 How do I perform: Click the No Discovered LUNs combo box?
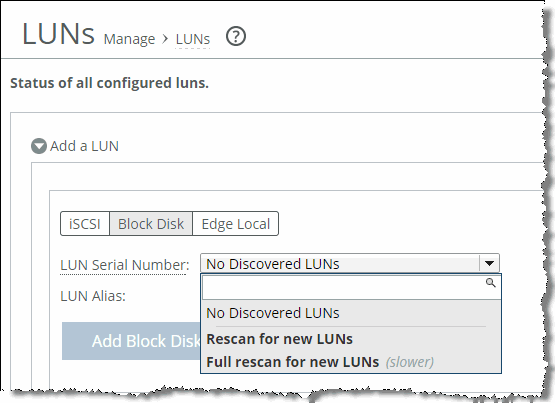(x=350, y=263)
